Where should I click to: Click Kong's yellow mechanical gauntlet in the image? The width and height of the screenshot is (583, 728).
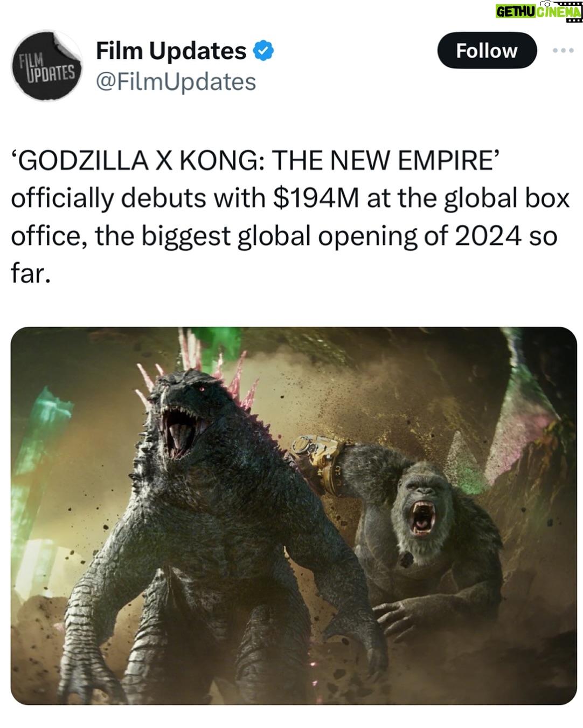tap(318, 464)
